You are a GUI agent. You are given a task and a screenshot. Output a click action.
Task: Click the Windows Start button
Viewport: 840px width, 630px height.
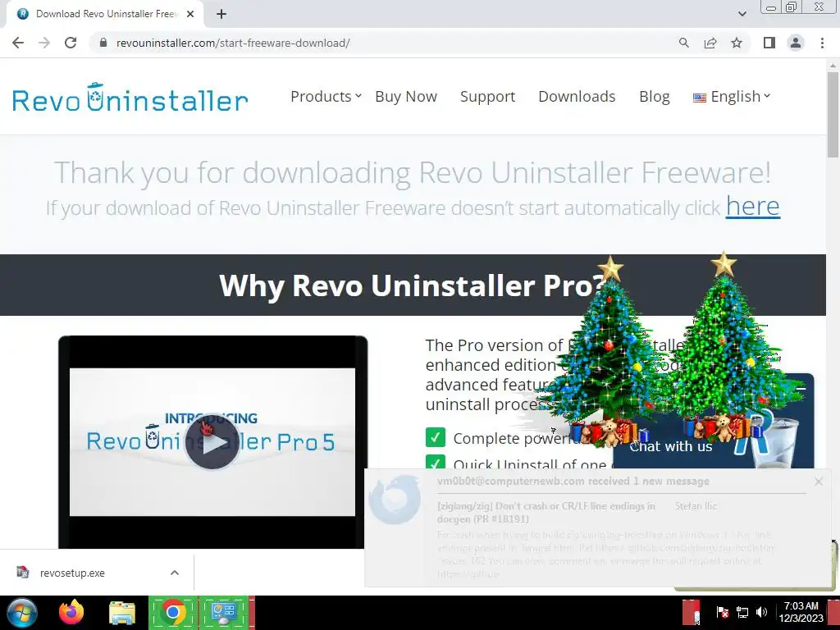pyautogui.click(x=22, y=613)
